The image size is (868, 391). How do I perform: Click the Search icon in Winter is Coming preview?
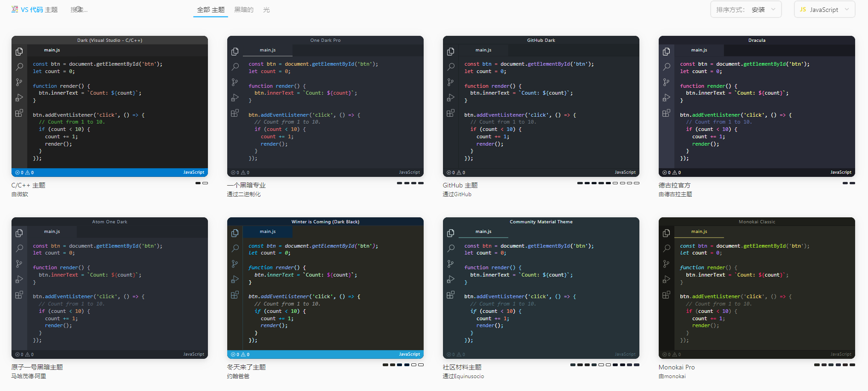(235, 248)
